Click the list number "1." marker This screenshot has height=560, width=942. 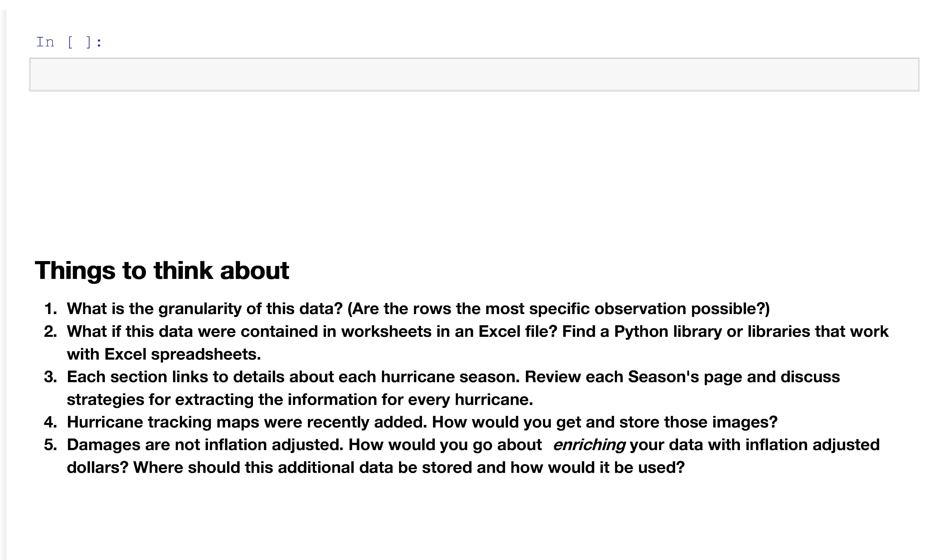[x=51, y=309]
